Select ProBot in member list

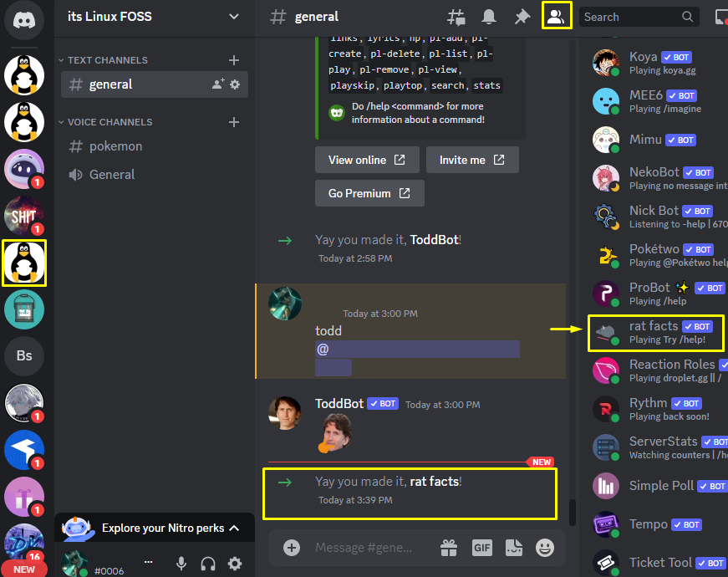[658, 294]
